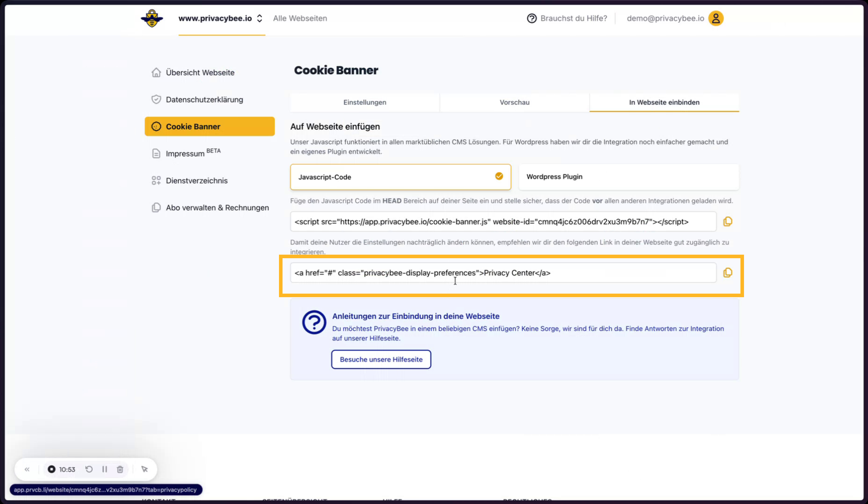Image resolution: width=868 pixels, height=504 pixels.
Task: Open Datenschutzerklärung in the sidebar
Action: (204, 100)
